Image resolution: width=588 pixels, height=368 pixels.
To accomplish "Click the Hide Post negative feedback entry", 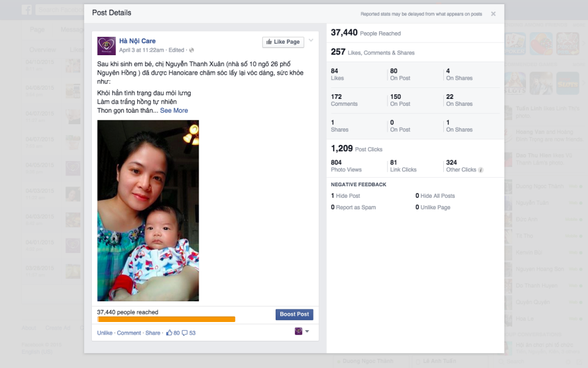I will click(x=345, y=195).
